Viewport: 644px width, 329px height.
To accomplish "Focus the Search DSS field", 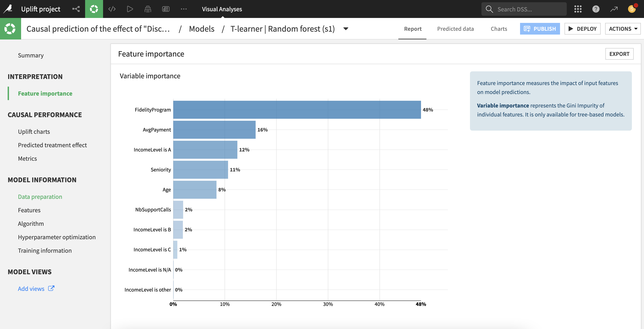I will (x=524, y=9).
